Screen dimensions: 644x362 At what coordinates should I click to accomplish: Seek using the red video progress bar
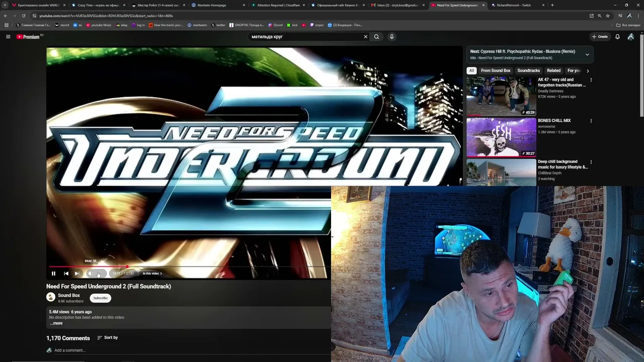tap(189, 267)
